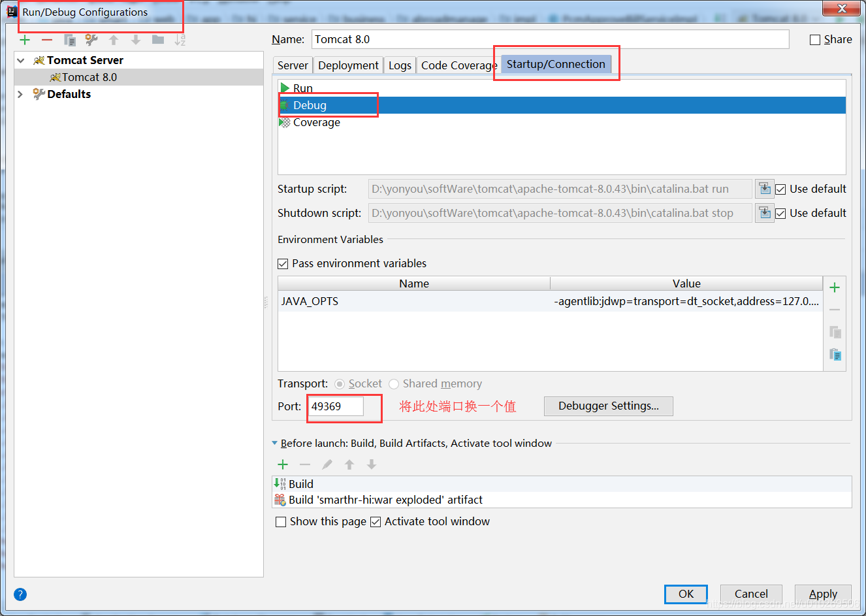The image size is (866, 616).
Task: Enable Show this page checkbox
Action: 281,522
